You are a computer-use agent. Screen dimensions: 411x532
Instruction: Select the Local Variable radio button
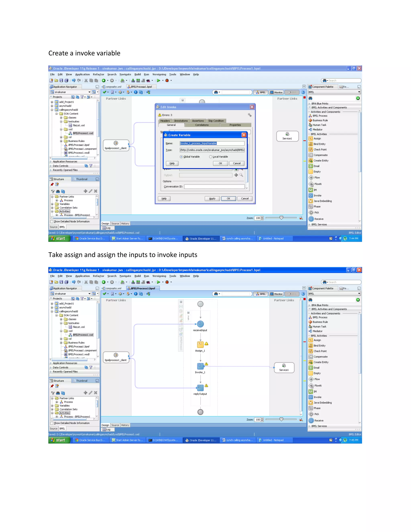click(x=211, y=157)
